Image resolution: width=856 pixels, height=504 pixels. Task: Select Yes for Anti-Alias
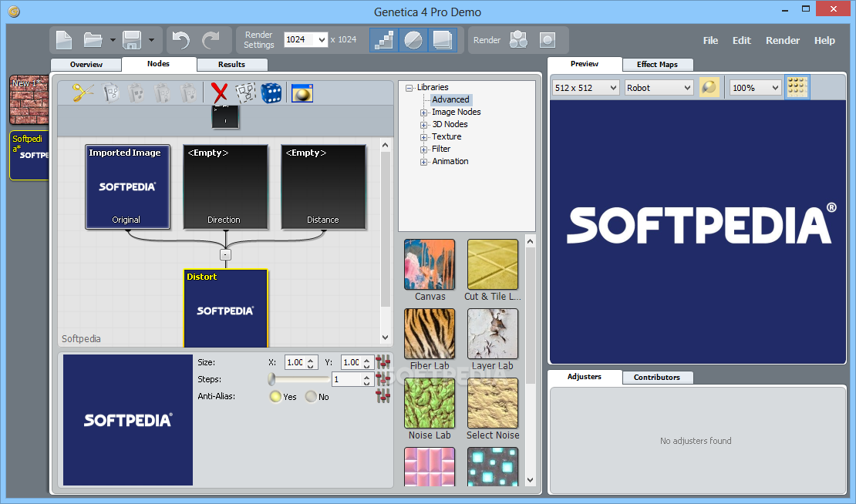tap(275, 397)
